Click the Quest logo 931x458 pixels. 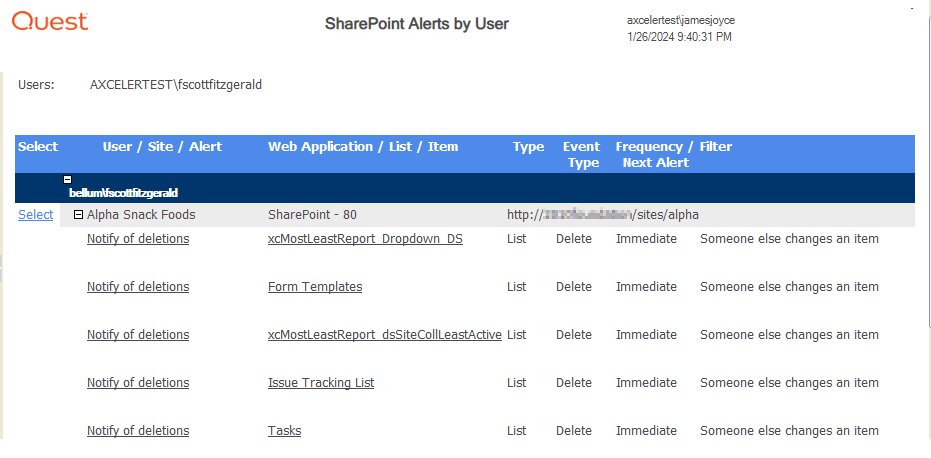[50, 20]
